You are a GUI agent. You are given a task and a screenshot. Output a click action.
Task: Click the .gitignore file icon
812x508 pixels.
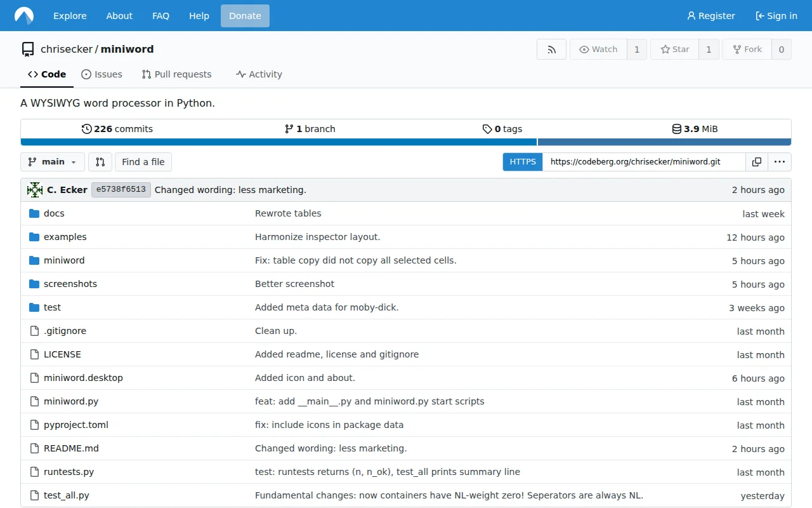pyautogui.click(x=34, y=331)
